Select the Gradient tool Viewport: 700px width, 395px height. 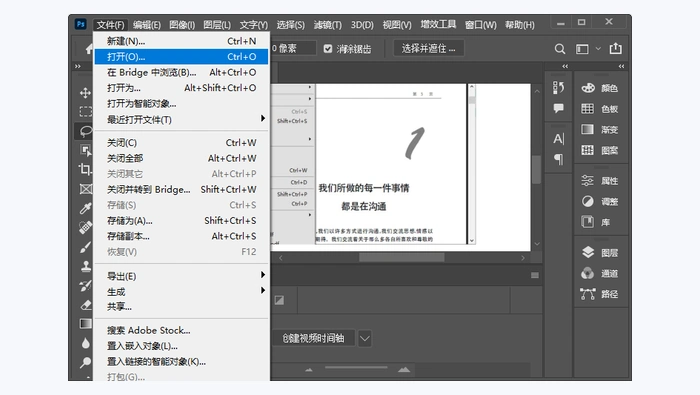pos(85,324)
